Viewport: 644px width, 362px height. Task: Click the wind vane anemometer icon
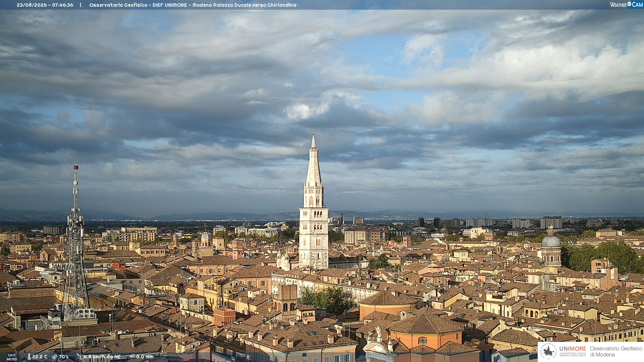[x=79, y=357]
